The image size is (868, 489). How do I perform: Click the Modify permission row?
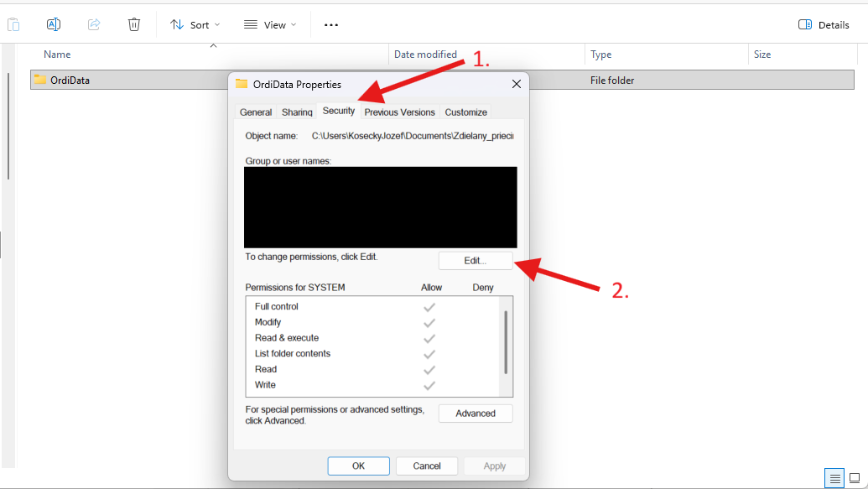(372, 322)
